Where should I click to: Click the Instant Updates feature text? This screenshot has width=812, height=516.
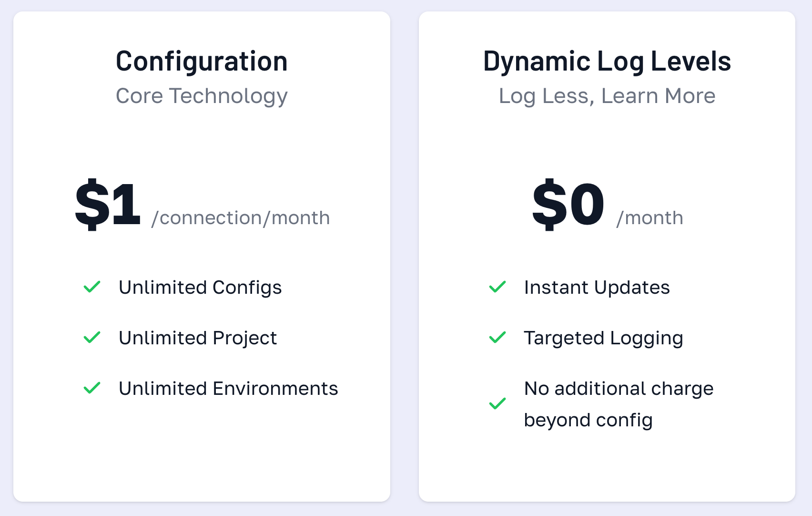pyautogui.click(x=597, y=288)
